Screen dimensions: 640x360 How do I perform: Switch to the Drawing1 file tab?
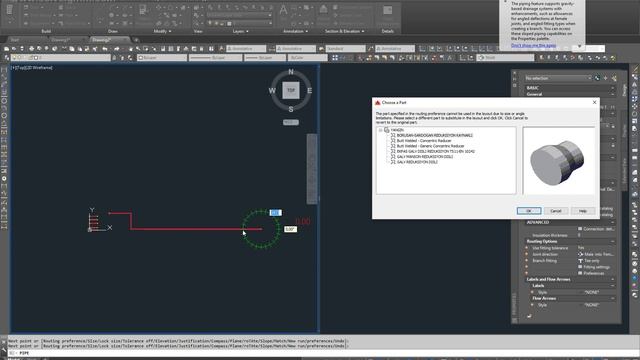pos(60,40)
